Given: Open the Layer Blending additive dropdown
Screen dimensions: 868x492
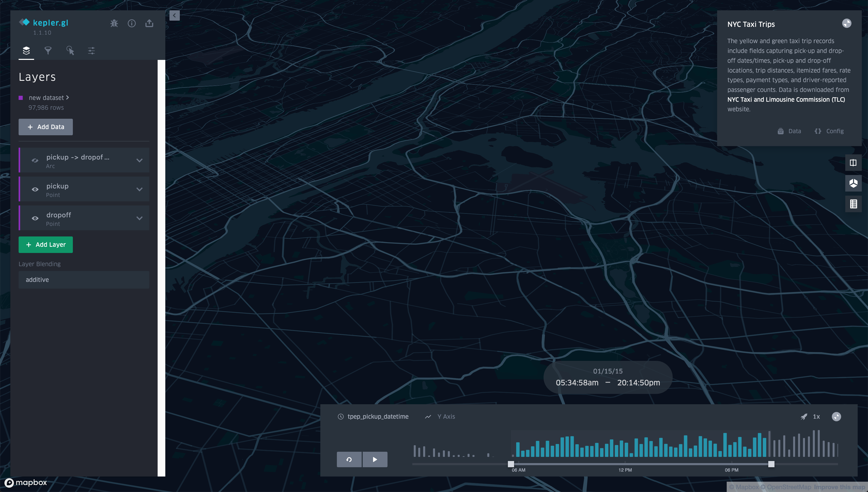Looking at the screenshot, I should [83, 280].
